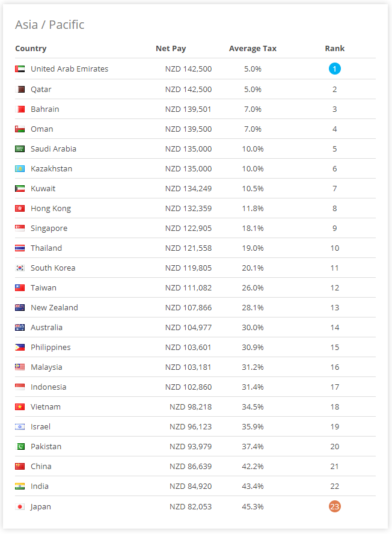Click the Net Pay column header
The height and width of the screenshot is (534, 392).
[171, 49]
